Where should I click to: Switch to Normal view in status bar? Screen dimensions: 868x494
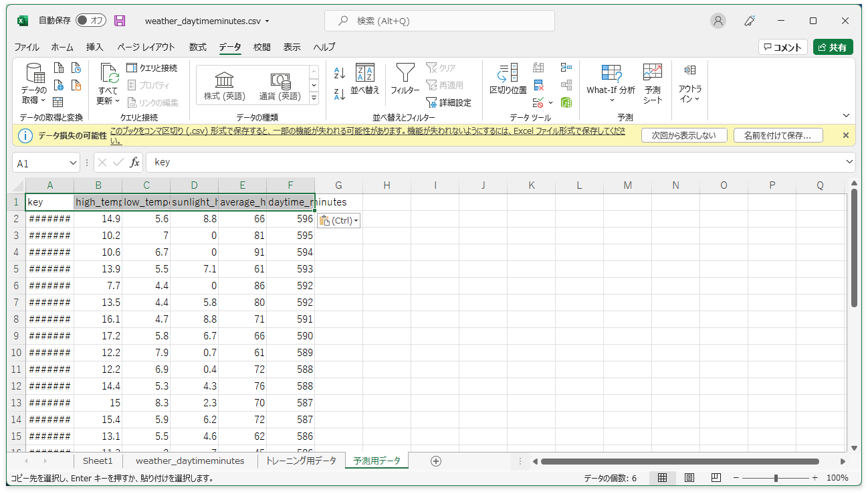tap(663, 478)
